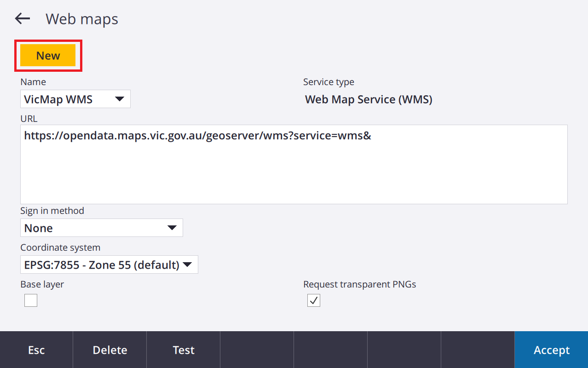588x368 pixels.
Task: Open the EPSG:7855 coordinate system dropdown
Action: click(x=109, y=265)
